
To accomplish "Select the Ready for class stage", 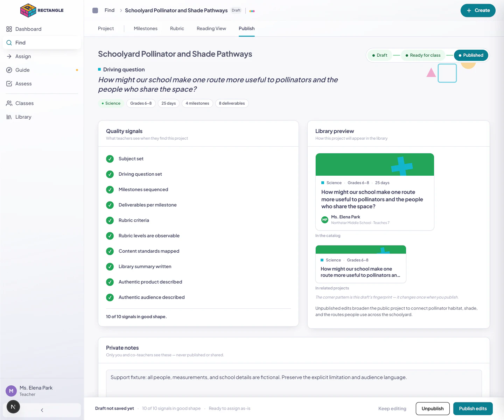I will click(x=423, y=55).
